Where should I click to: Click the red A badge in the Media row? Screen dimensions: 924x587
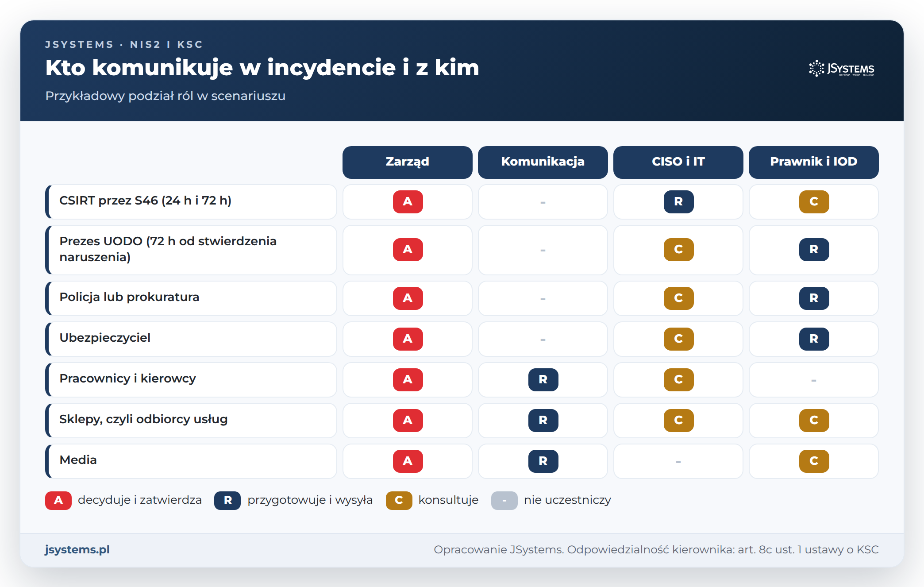pyautogui.click(x=408, y=461)
